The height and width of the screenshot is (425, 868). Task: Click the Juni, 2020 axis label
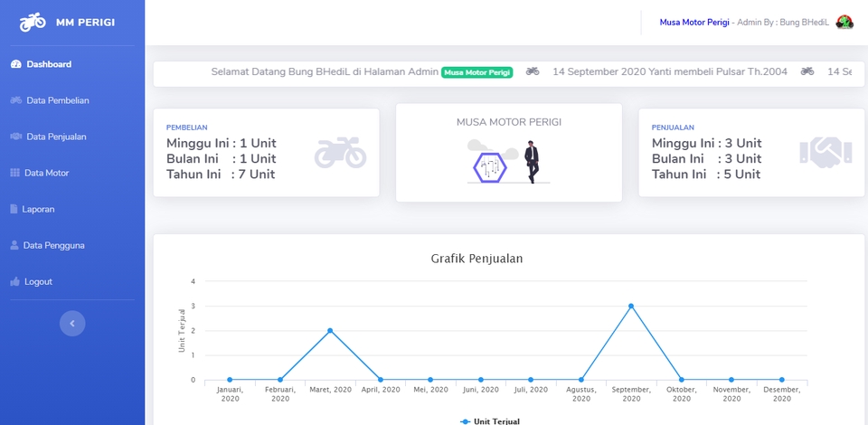[x=480, y=390]
